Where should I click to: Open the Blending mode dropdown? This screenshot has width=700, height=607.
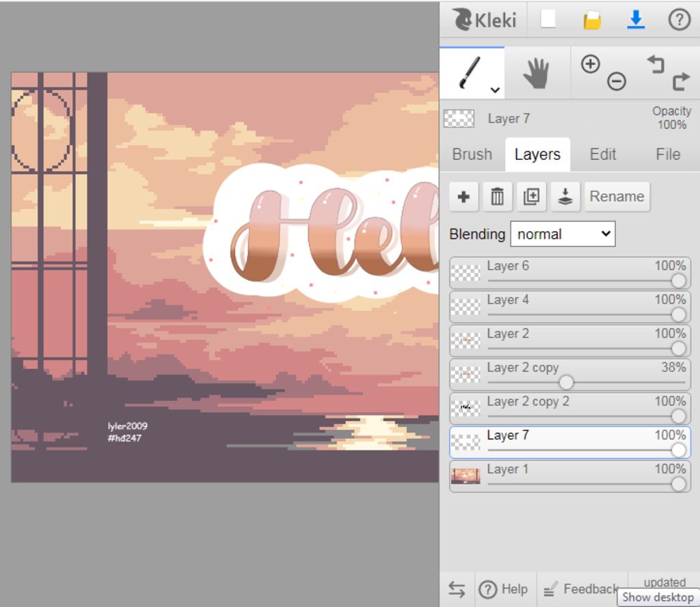[x=563, y=234]
